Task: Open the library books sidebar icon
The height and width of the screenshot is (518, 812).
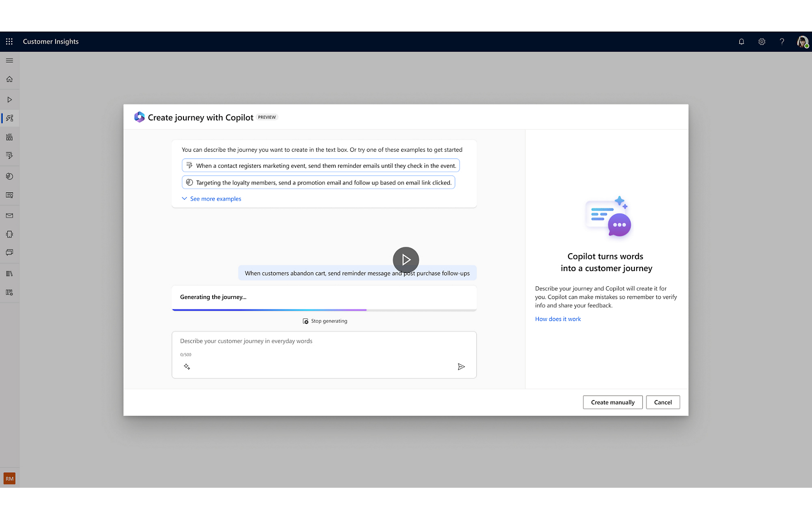Action: point(9,274)
